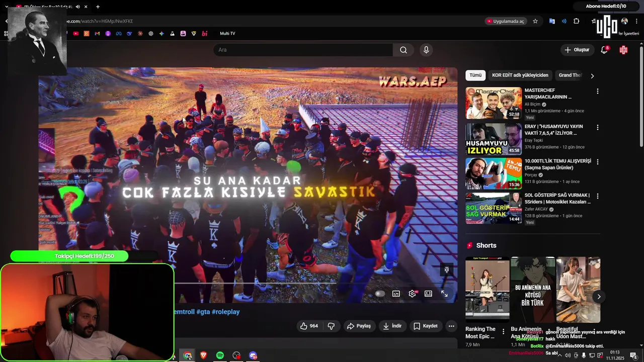The height and width of the screenshot is (362, 644).
Task: Enter fullscreen in the video player
Action: click(x=444, y=294)
